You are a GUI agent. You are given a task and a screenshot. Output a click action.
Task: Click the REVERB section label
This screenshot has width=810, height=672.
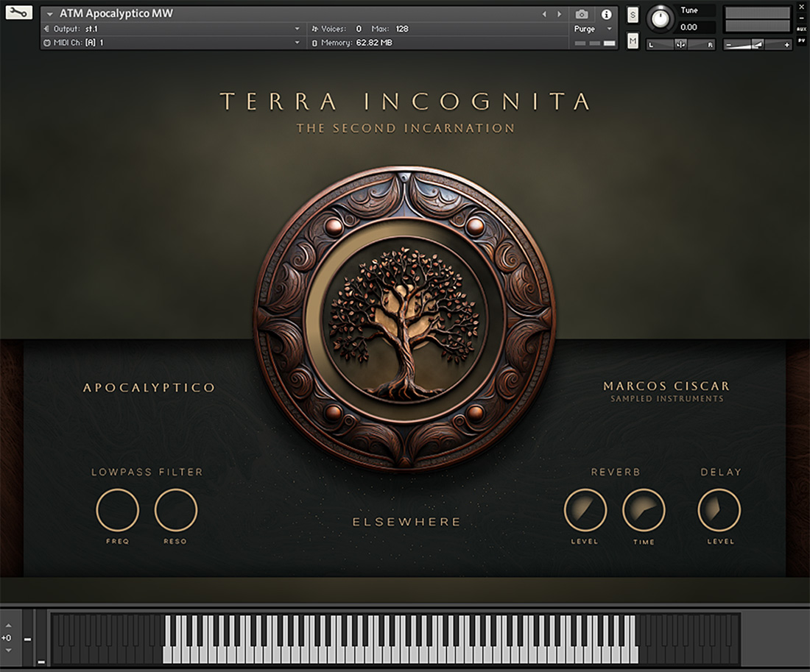coord(616,472)
